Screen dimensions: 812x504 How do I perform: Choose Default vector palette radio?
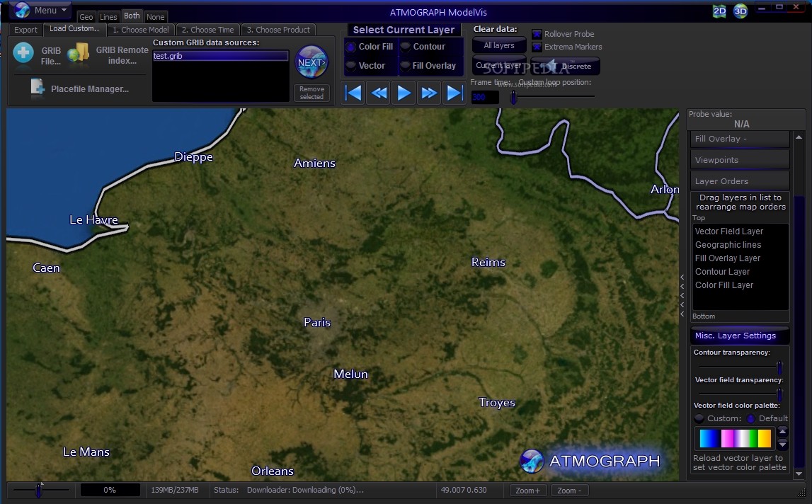click(751, 418)
